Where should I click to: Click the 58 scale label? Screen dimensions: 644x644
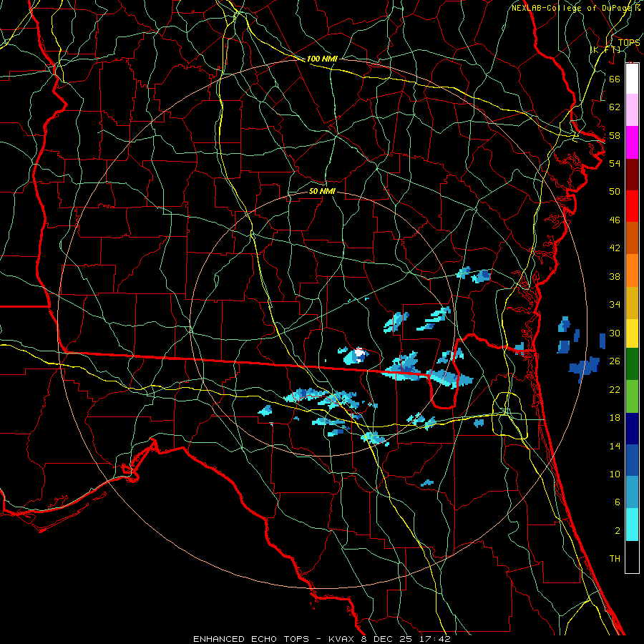[615, 135]
